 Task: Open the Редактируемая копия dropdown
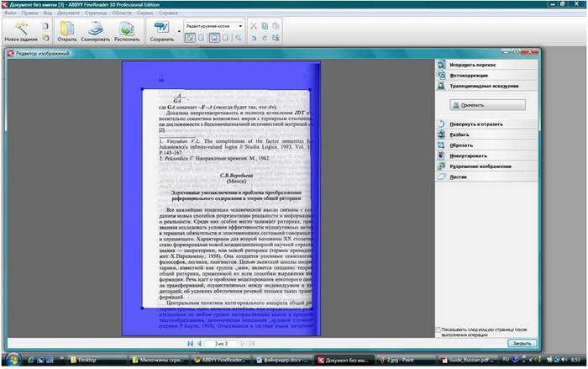tap(213, 26)
